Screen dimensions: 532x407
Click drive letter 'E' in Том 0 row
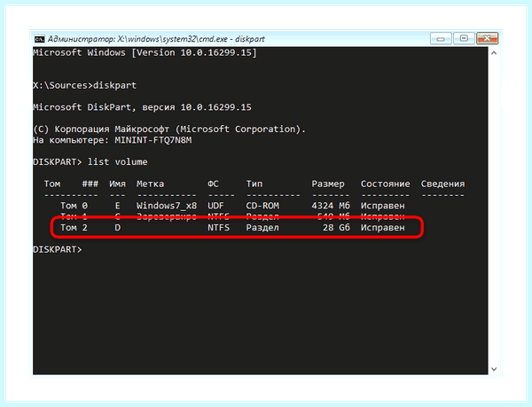click(117, 206)
